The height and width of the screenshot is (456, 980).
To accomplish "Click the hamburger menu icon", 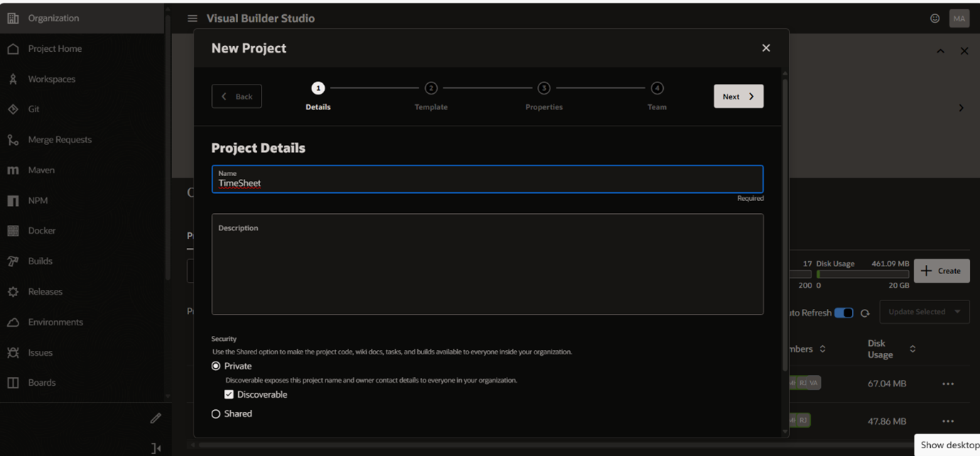I will click(x=192, y=18).
